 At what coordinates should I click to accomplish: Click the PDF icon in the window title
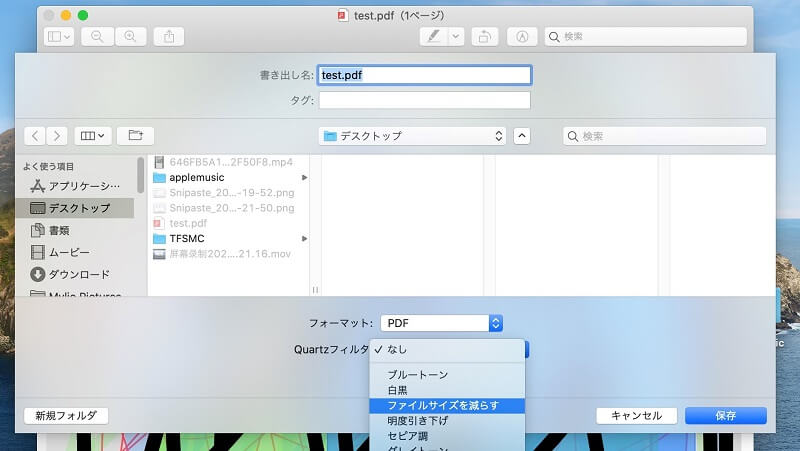[343, 15]
